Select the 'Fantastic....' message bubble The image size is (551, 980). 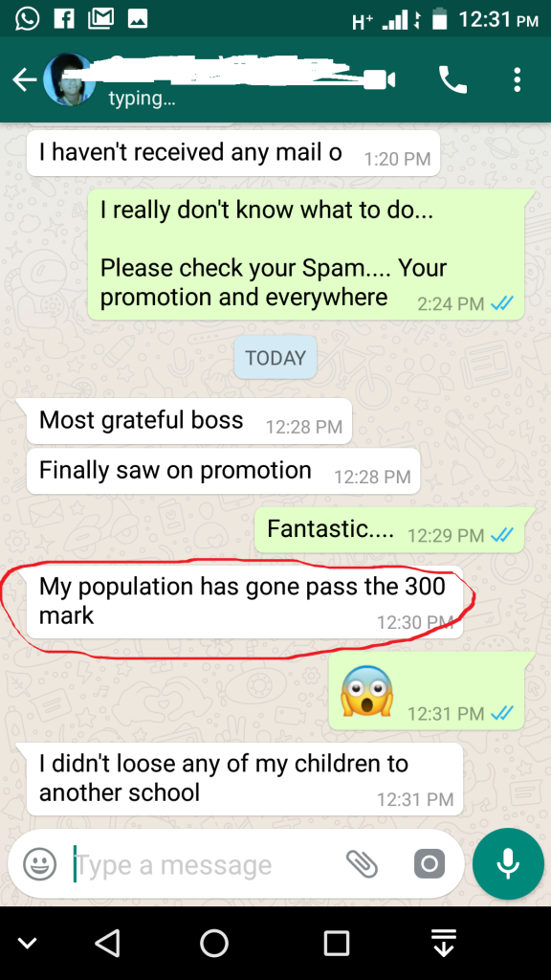click(390, 530)
